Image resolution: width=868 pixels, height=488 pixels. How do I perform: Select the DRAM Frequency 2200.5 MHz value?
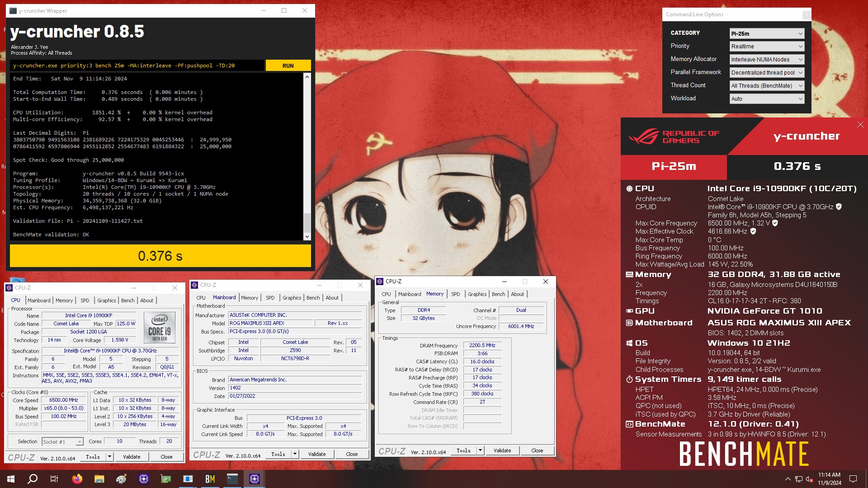coord(482,345)
